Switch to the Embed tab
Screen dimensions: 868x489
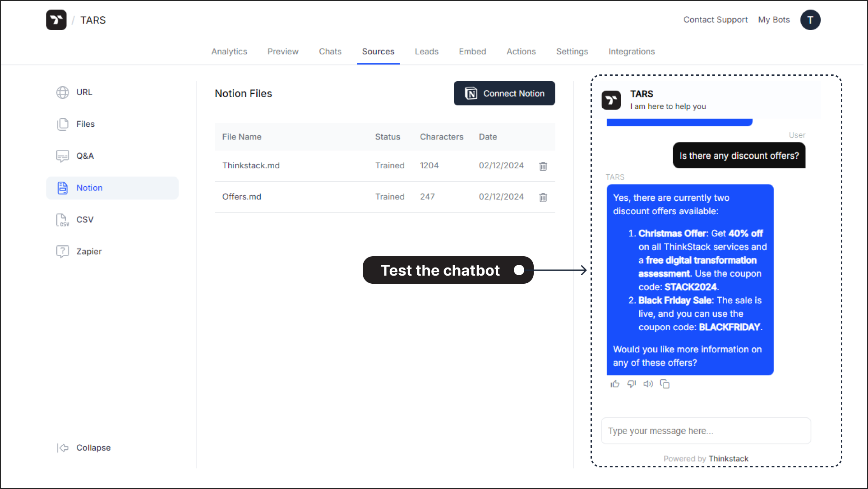pos(472,51)
